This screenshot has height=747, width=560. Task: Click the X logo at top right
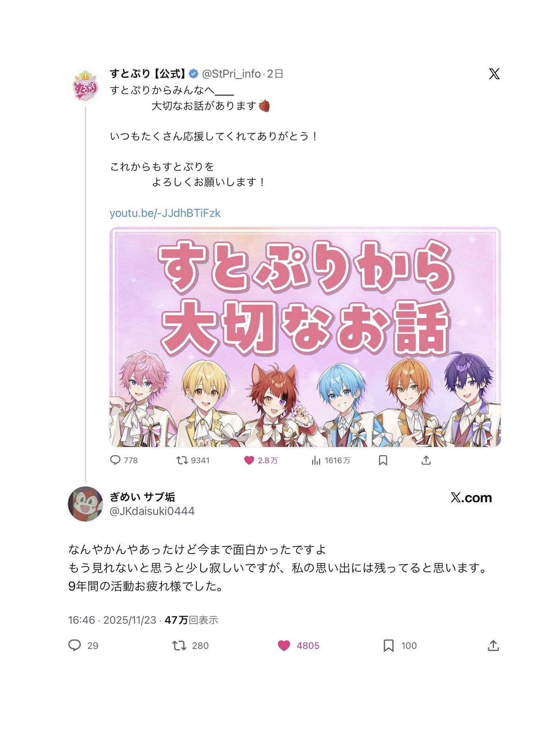pyautogui.click(x=494, y=74)
